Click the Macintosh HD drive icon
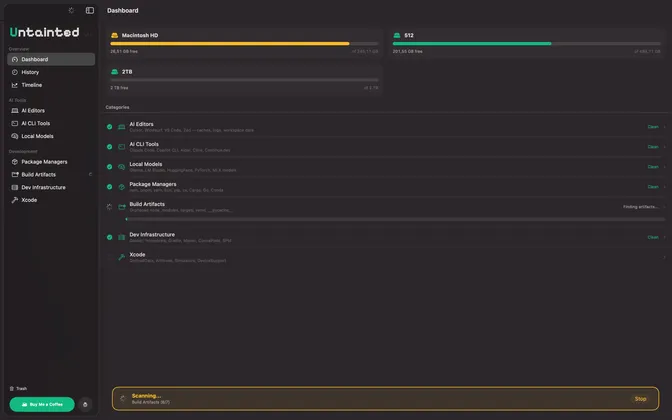Viewport: 672px width, 420px height. (114, 35)
